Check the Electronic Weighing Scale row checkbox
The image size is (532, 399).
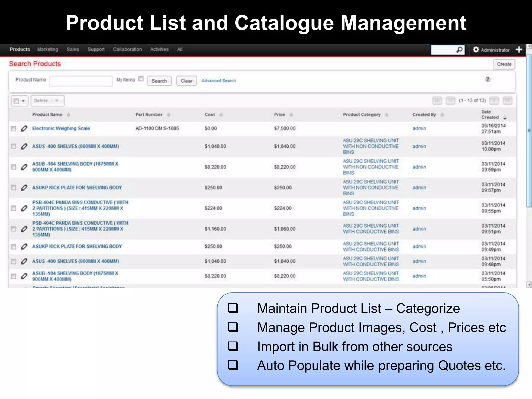(13, 129)
